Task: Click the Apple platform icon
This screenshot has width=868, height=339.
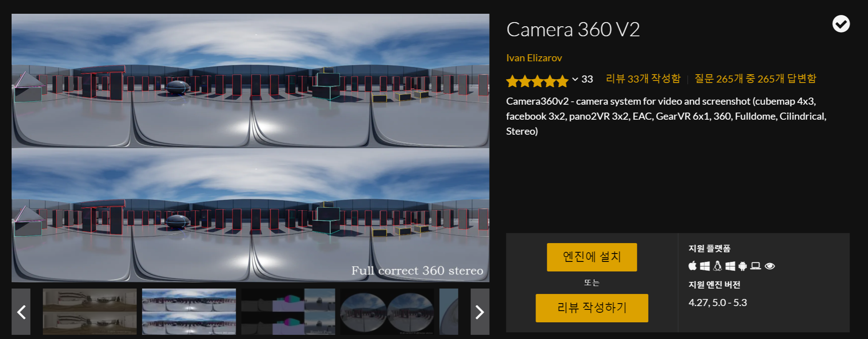Action: tap(692, 266)
